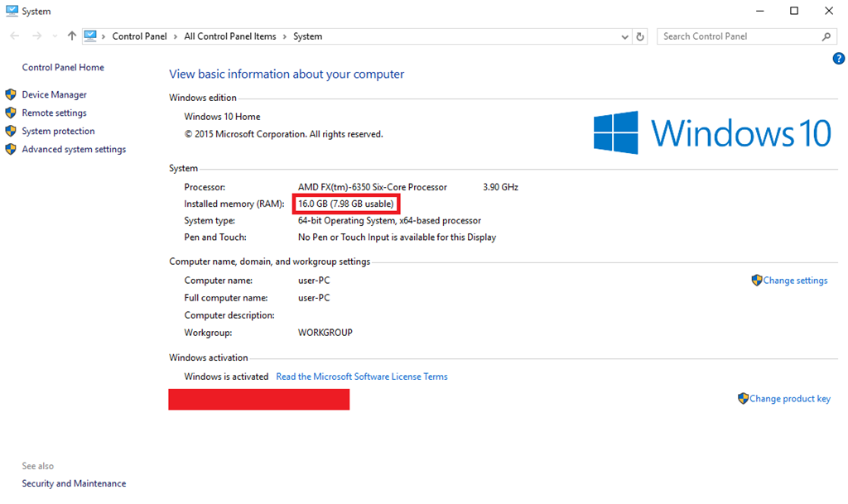Click the Forward navigation arrow
Image resolution: width=848 pixels, height=504 pixels.
[x=36, y=36]
